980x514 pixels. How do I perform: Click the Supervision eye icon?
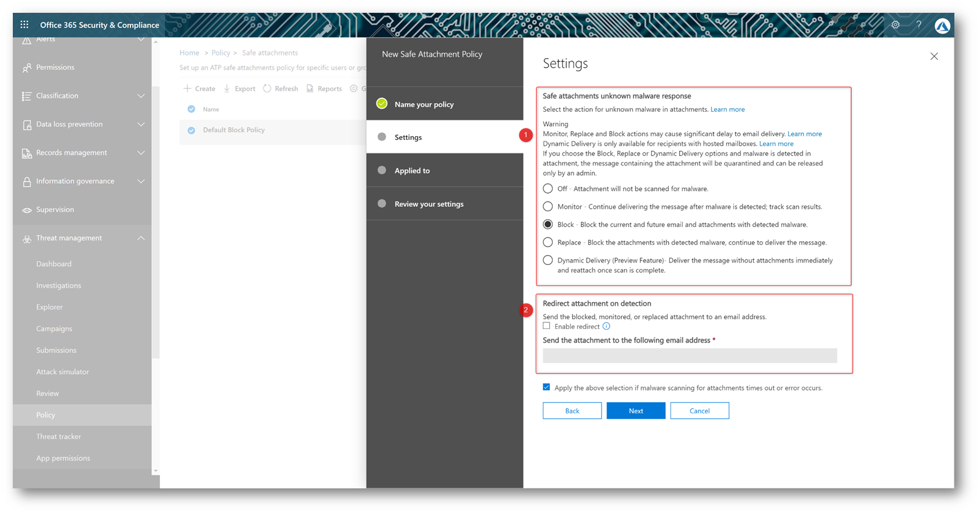pos(26,210)
